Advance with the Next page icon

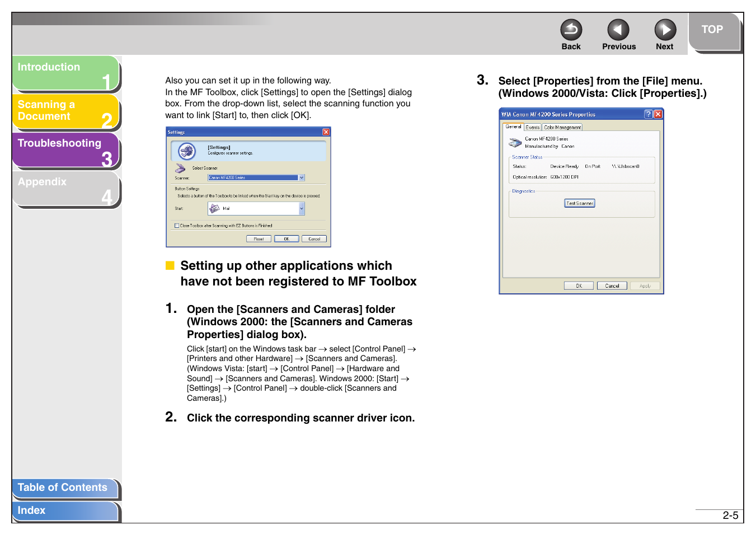click(665, 30)
